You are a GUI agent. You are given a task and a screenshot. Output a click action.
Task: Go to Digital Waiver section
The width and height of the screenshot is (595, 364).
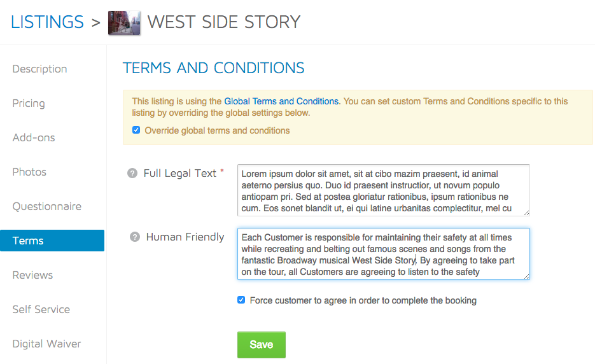[x=46, y=344]
